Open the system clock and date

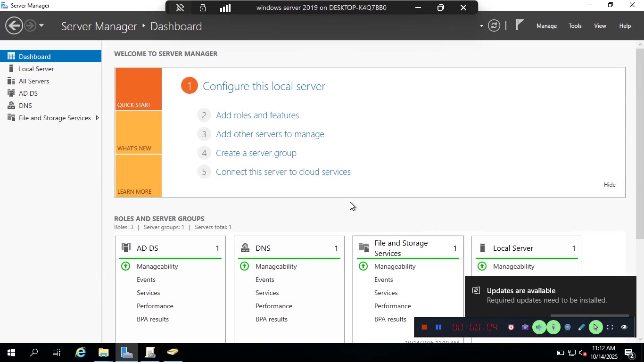pos(603,353)
